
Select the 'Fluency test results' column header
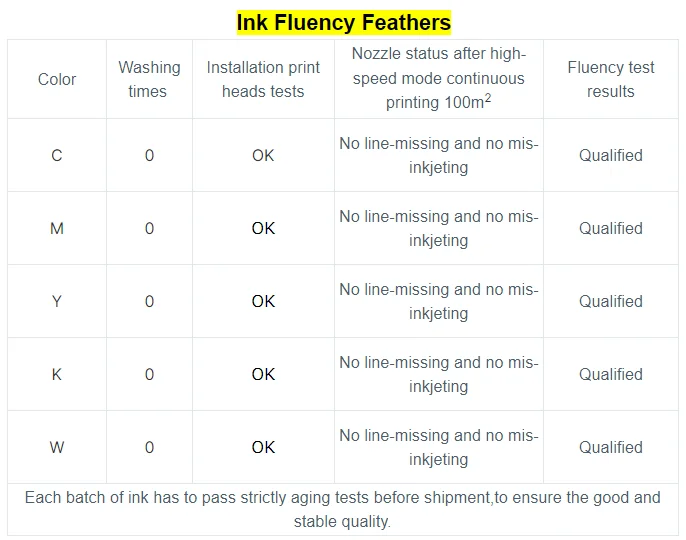(610, 80)
